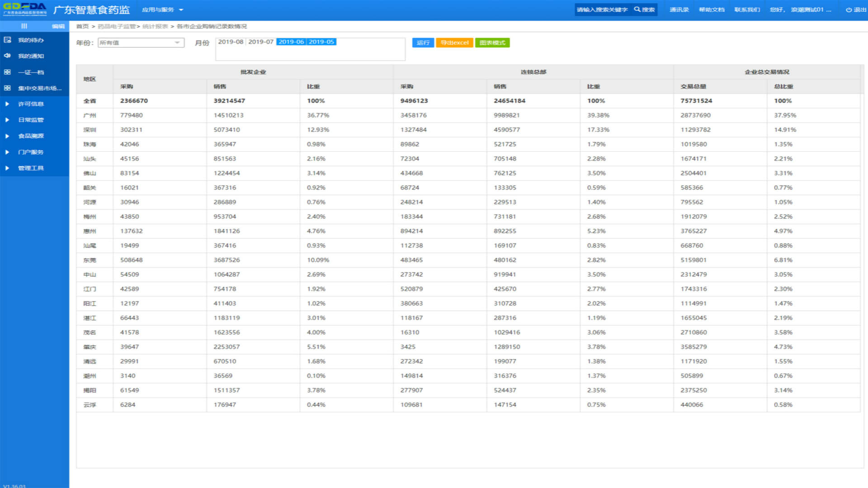Click the 图表模式 chart mode button
The height and width of the screenshot is (488, 868).
click(492, 42)
